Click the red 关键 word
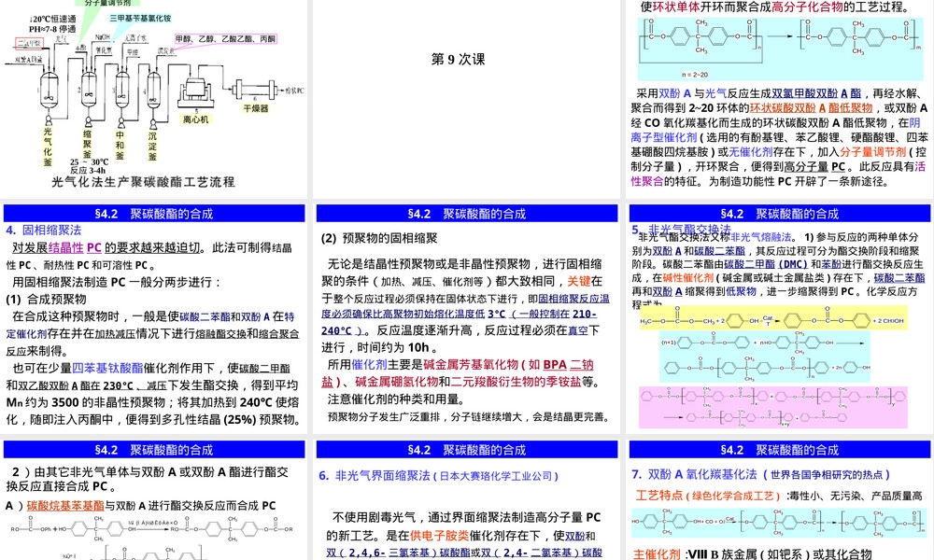 click(x=578, y=281)
